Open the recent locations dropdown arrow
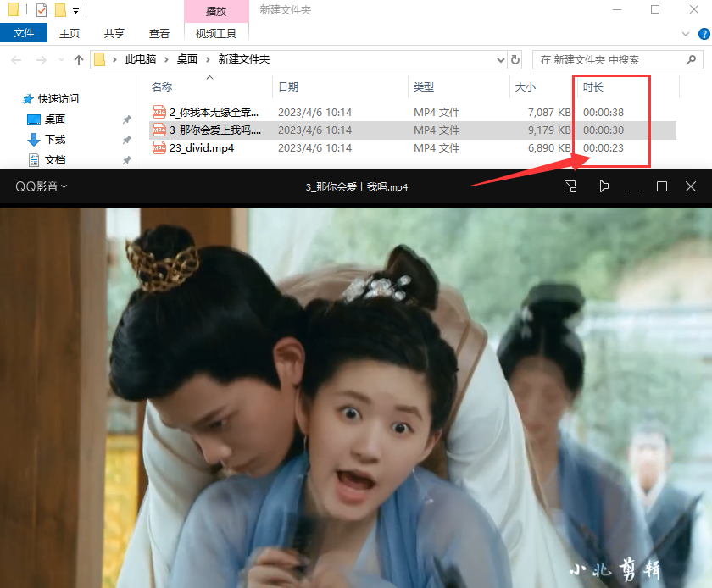The height and width of the screenshot is (588, 712). pyautogui.click(x=61, y=60)
